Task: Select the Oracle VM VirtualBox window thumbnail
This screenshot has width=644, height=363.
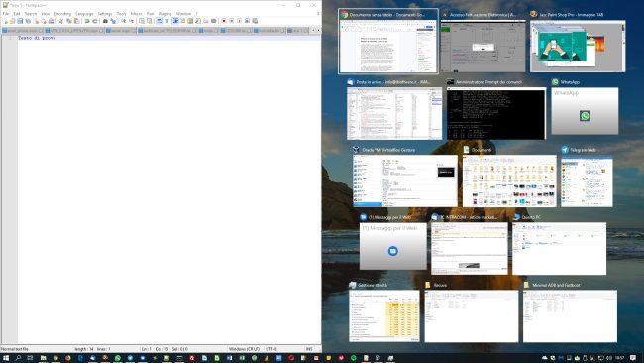Action: pyautogui.click(x=405, y=181)
